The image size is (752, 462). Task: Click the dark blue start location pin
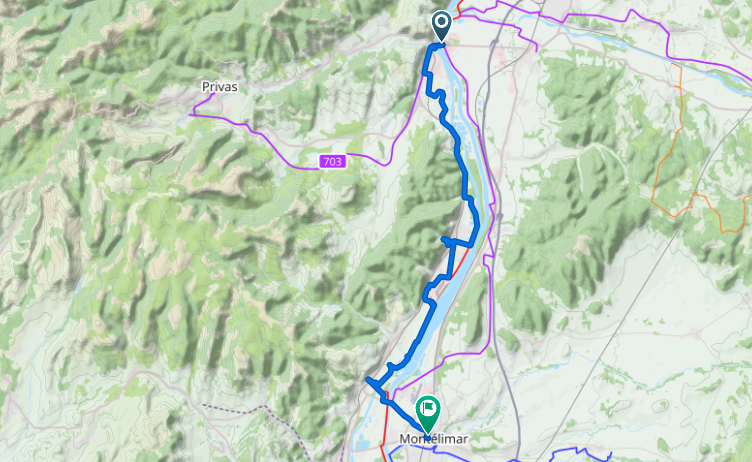tap(441, 25)
